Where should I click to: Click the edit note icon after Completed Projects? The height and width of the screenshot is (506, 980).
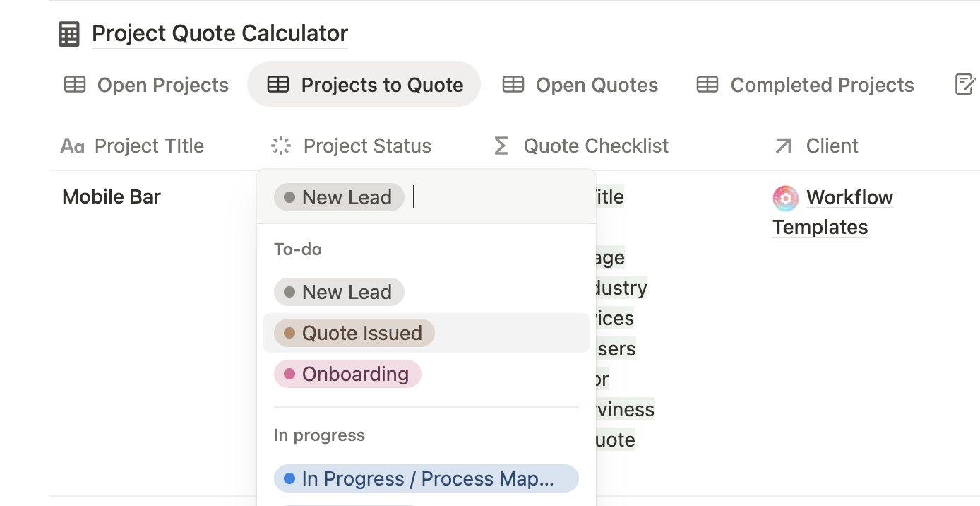965,85
